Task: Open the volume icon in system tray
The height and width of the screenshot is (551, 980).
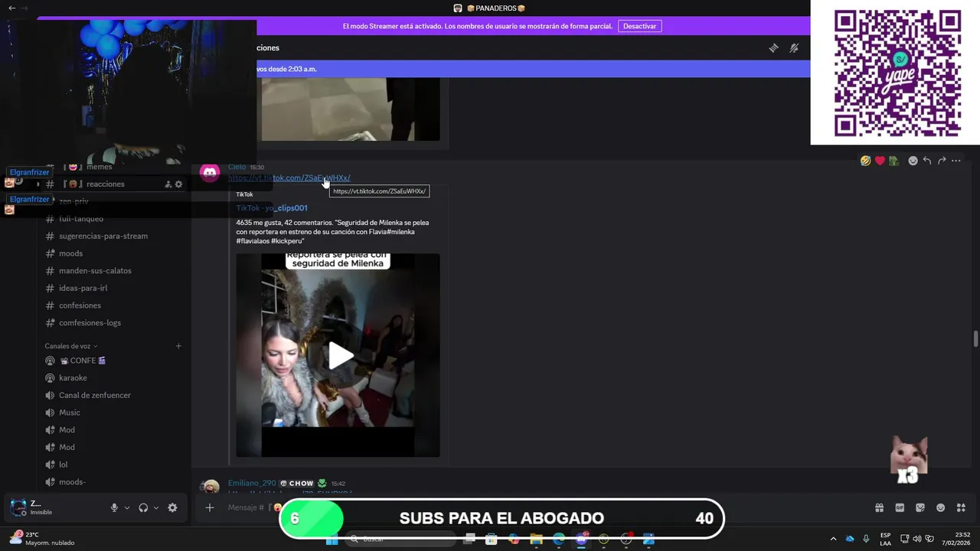Action: [916, 539]
